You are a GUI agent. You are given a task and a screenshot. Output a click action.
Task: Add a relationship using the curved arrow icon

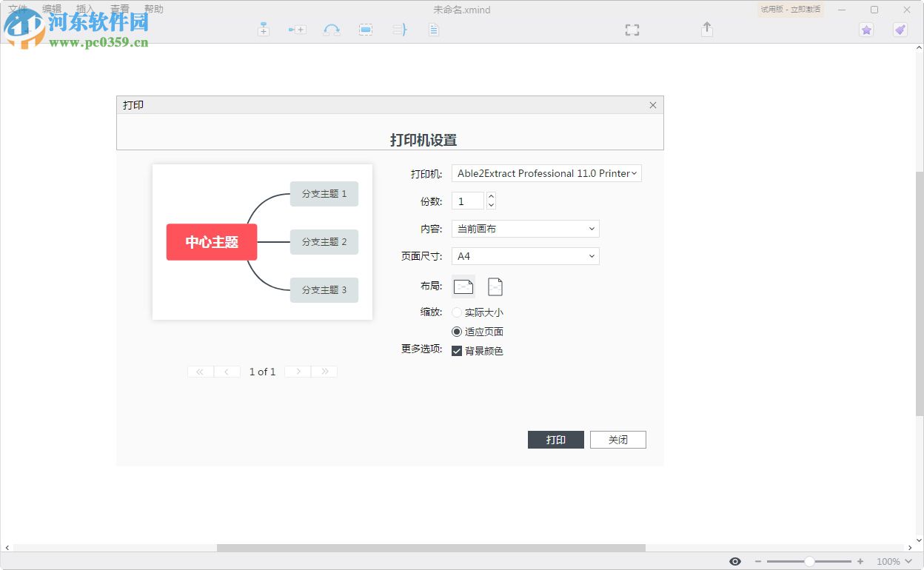pyautogui.click(x=332, y=30)
